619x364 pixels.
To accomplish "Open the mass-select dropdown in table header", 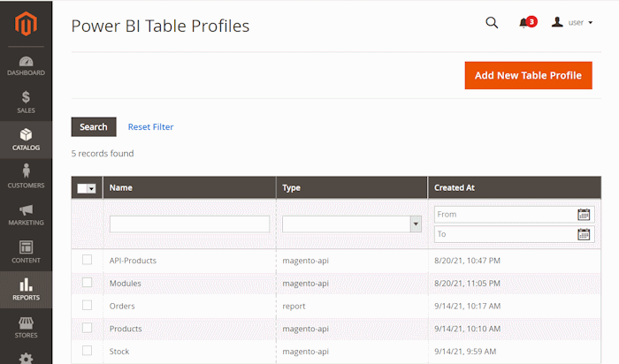I will tap(87, 188).
